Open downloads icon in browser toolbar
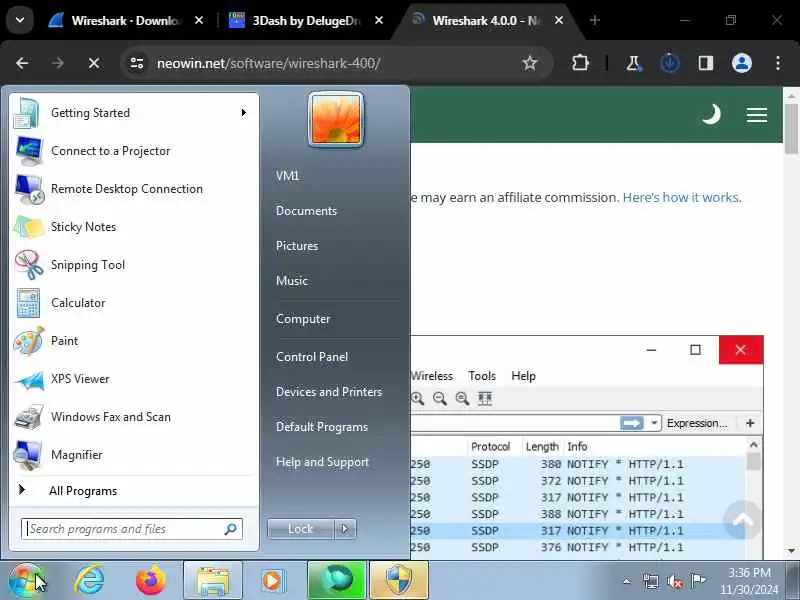800x600 pixels. (x=670, y=63)
